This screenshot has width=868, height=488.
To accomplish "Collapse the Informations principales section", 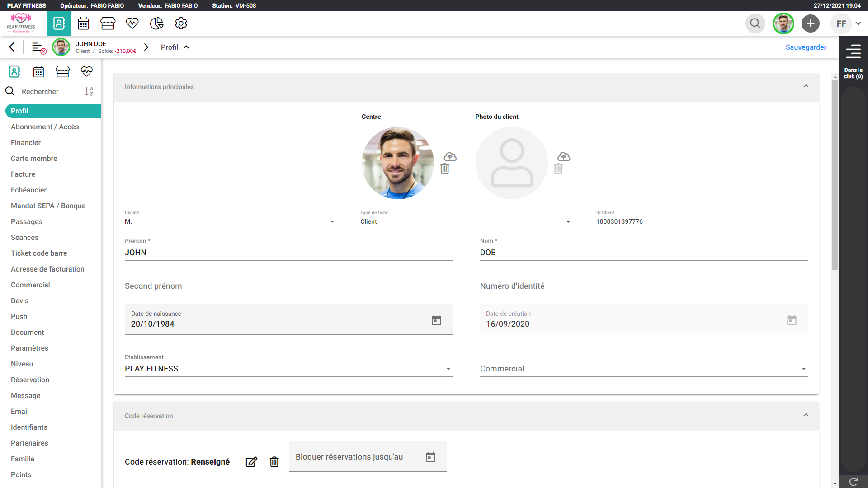I will (x=806, y=86).
